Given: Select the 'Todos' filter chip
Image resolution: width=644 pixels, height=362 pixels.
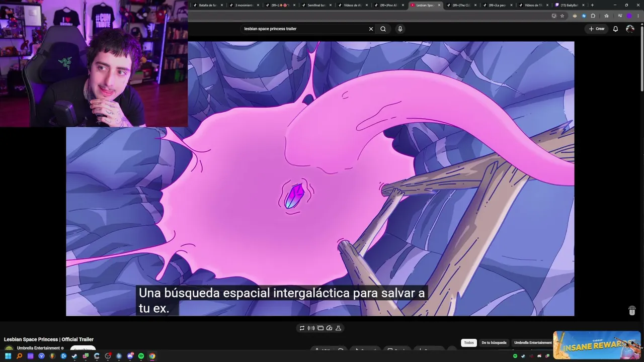Looking at the screenshot, I should (x=469, y=343).
